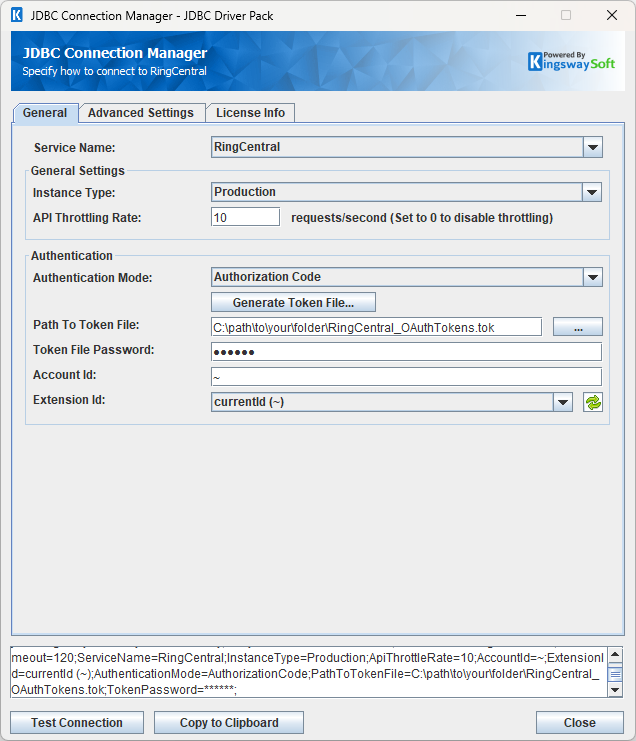
Task: Focus the Path To Token File field
Action: click(x=376, y=327)
